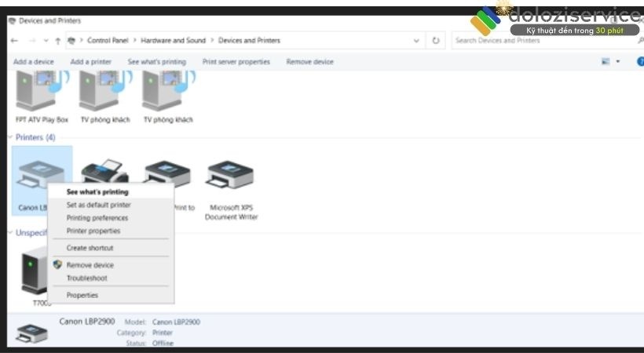644x353 pixels.
Task: Click the address bar location icon
Action: click(71, 40)
